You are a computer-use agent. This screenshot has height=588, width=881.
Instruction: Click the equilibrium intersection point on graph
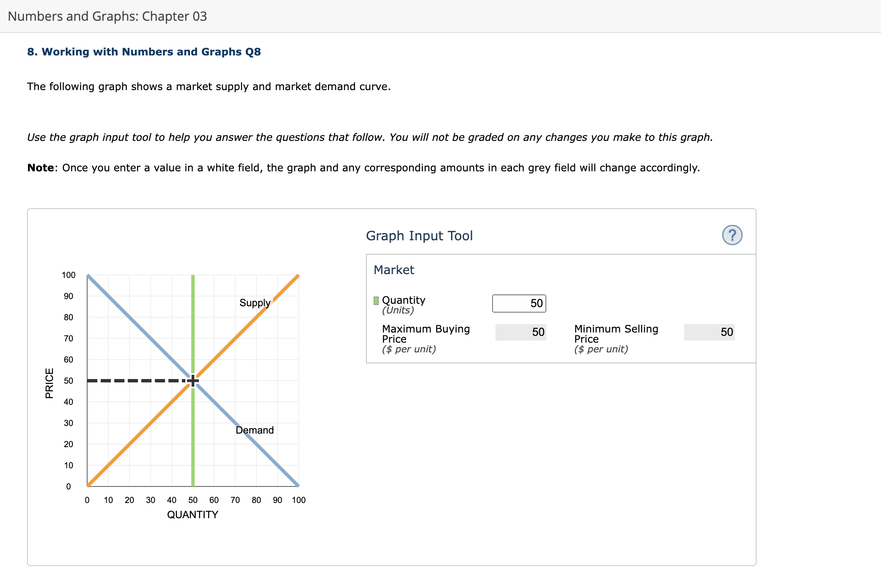coord(193,381)
